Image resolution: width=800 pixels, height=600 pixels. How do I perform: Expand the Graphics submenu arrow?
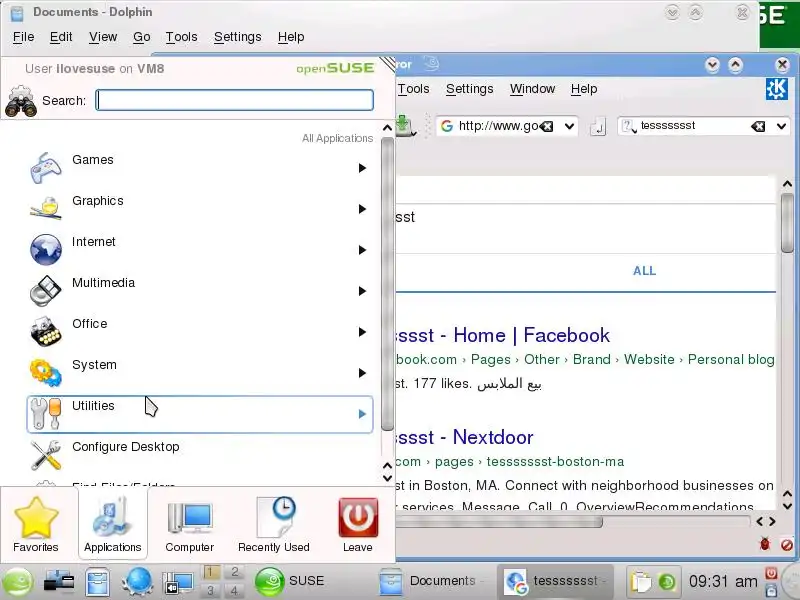pyautogui.click(x=362, y=209)
